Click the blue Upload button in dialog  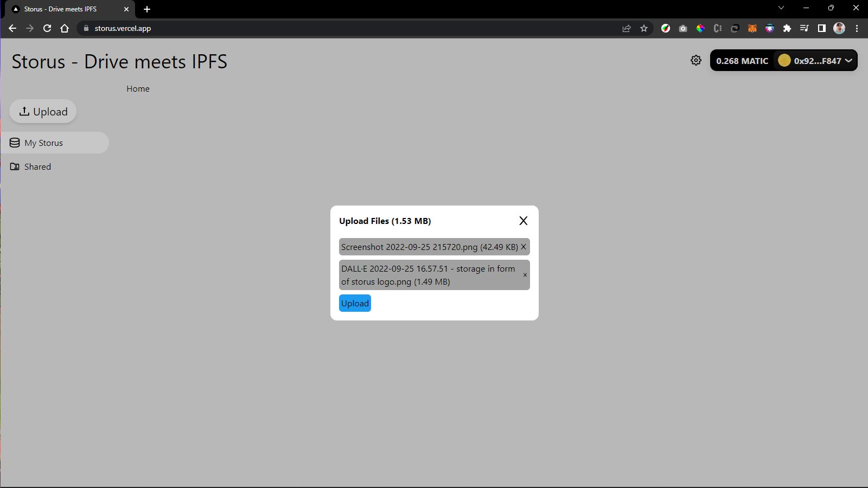tap(355, 303)
